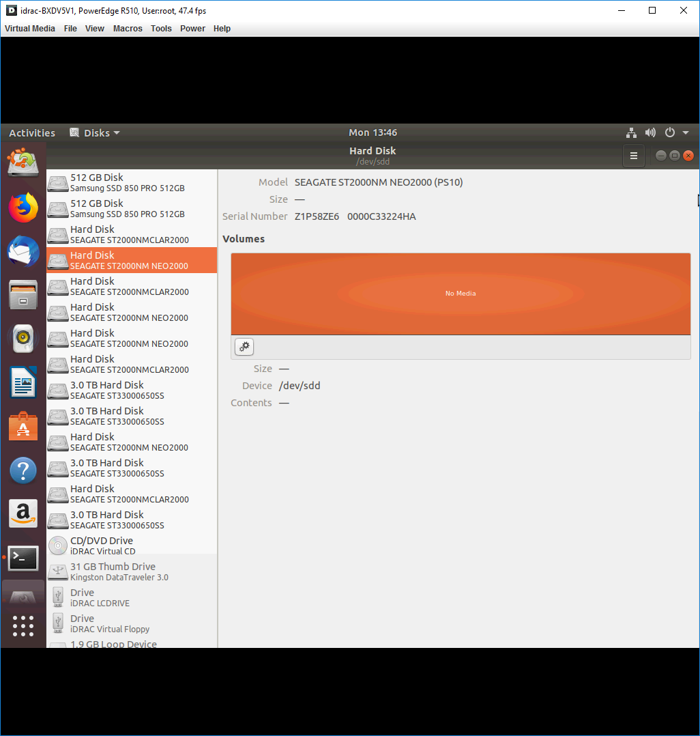Select the last 3.0 TB Hard Disk
This screenshot has width=700, height=736.
click(x=132, y=520)
